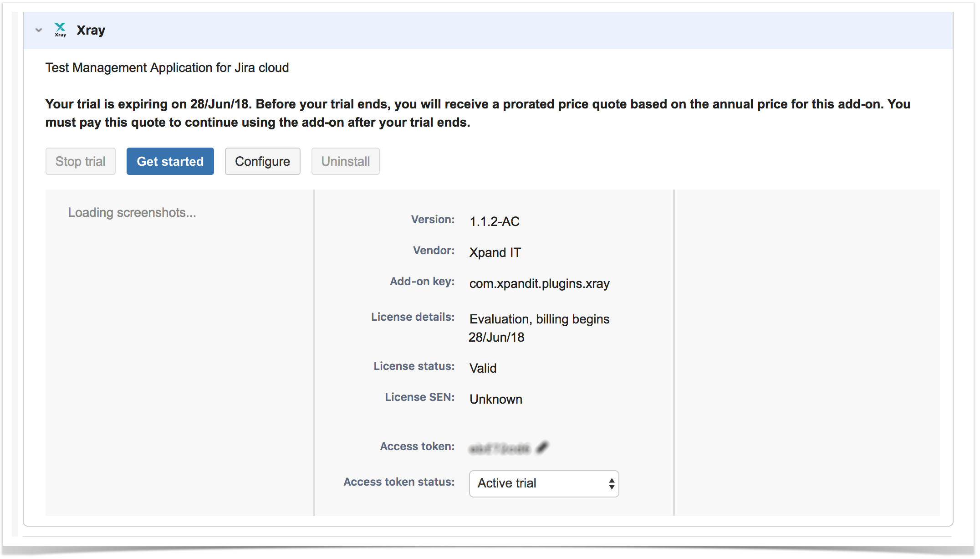Click license status Valid value
This screenshot has height=559, width=980.
483,368
